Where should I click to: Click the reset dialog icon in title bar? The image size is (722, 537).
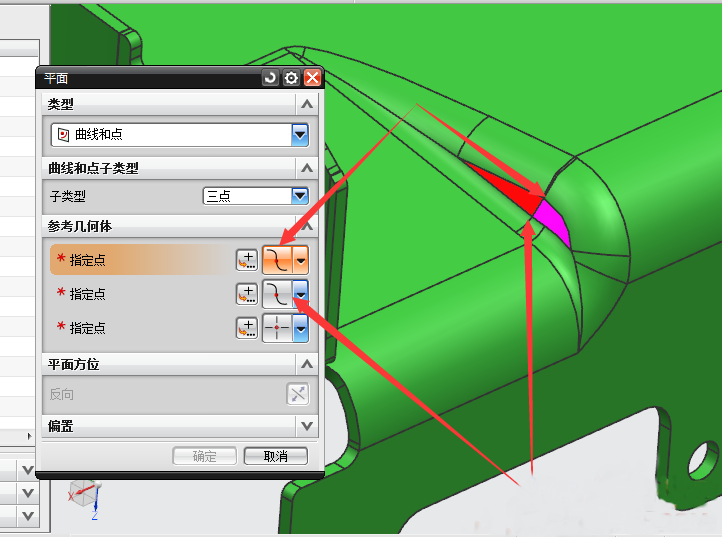coord(270,78)
